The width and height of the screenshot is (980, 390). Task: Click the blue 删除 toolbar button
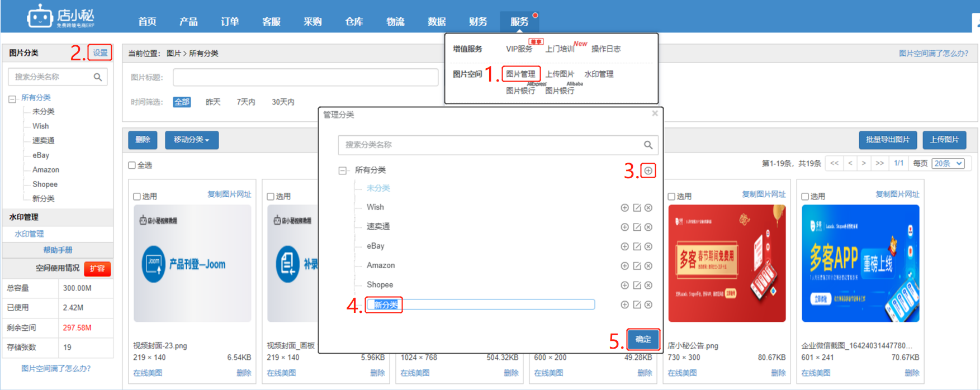(x=143, y=140)
